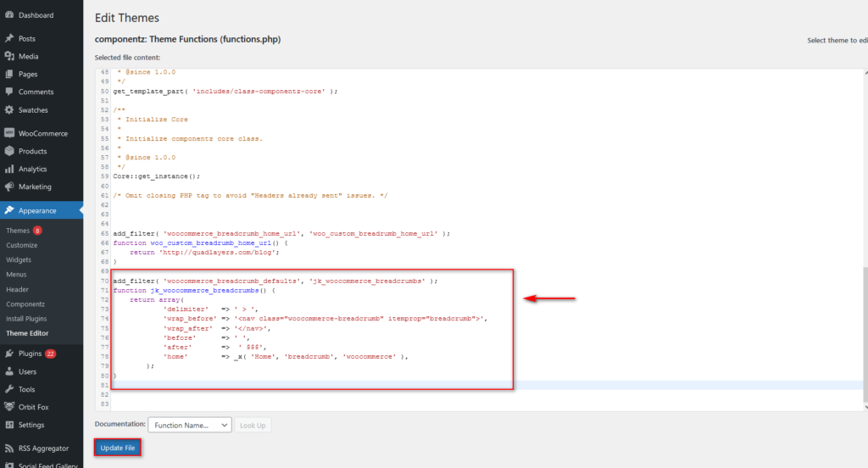Click the 'after' key on line 77
868x468 pixels.
tap(177, 347)
